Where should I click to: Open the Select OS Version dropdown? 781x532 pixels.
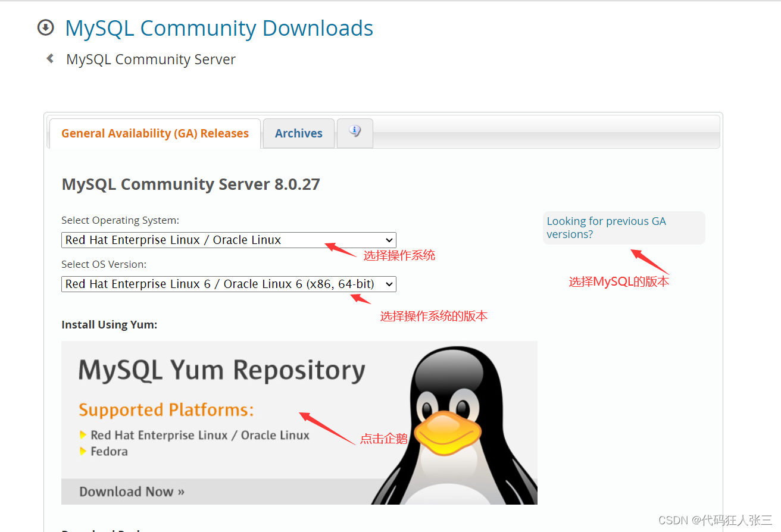click(229, 284)
